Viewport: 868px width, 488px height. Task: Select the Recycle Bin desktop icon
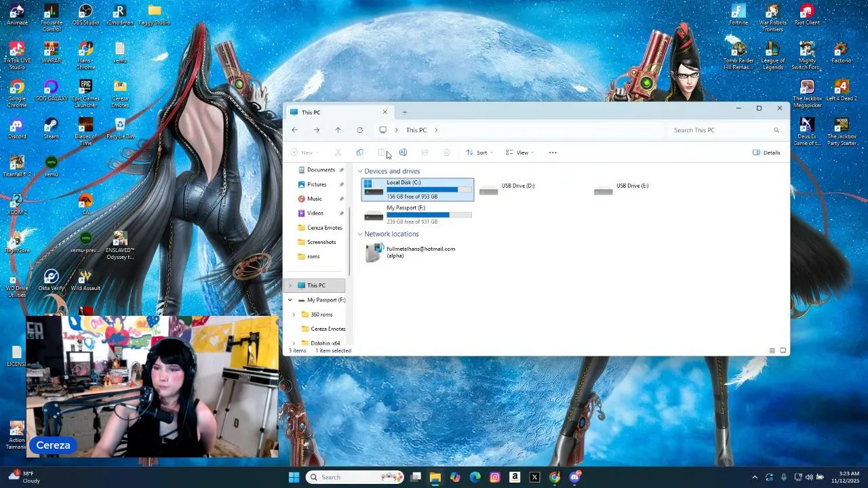click(x=120, y=129)
